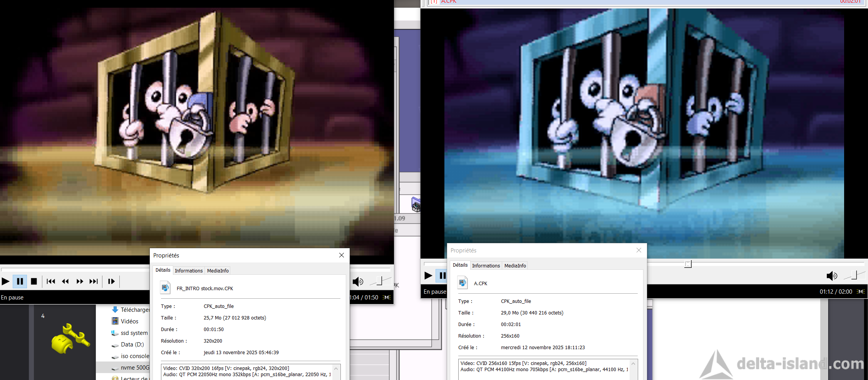Click the 'Video: CVID 320x200 16fps' line
Image resolution: width=868 pixels, height=380 pixels.
tap(226, 368)
